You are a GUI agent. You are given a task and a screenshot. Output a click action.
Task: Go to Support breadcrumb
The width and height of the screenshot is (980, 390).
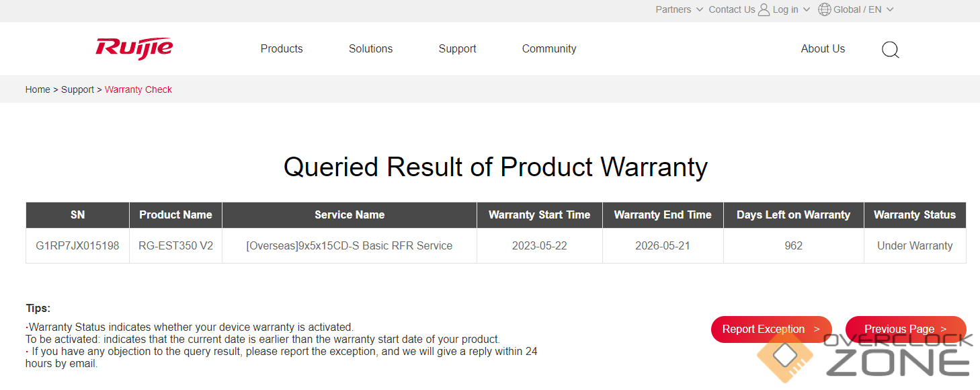tap(77, 89)
